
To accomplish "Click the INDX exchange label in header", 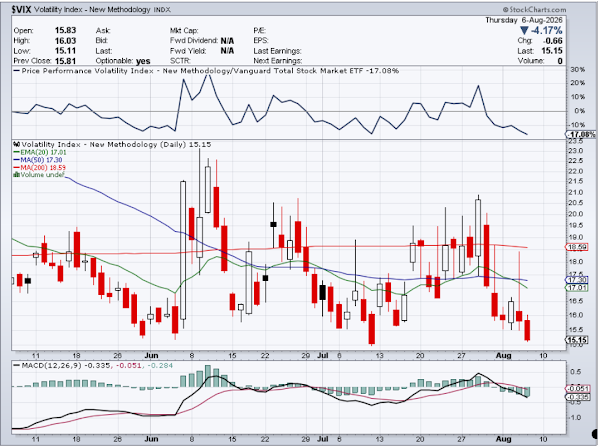I will tap(162, 10).
